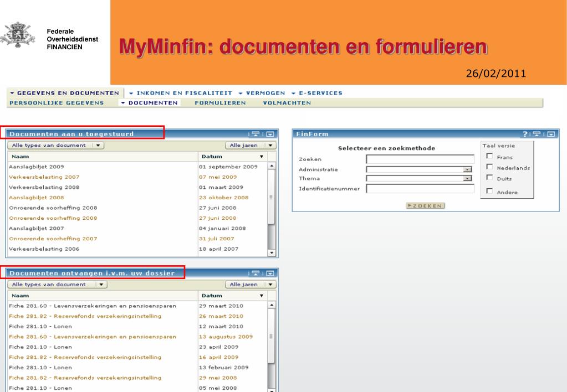Open the 'Verkeersbelasting 2008' document
This screenshot has width=567, height=392.
[x=44, y=187]
